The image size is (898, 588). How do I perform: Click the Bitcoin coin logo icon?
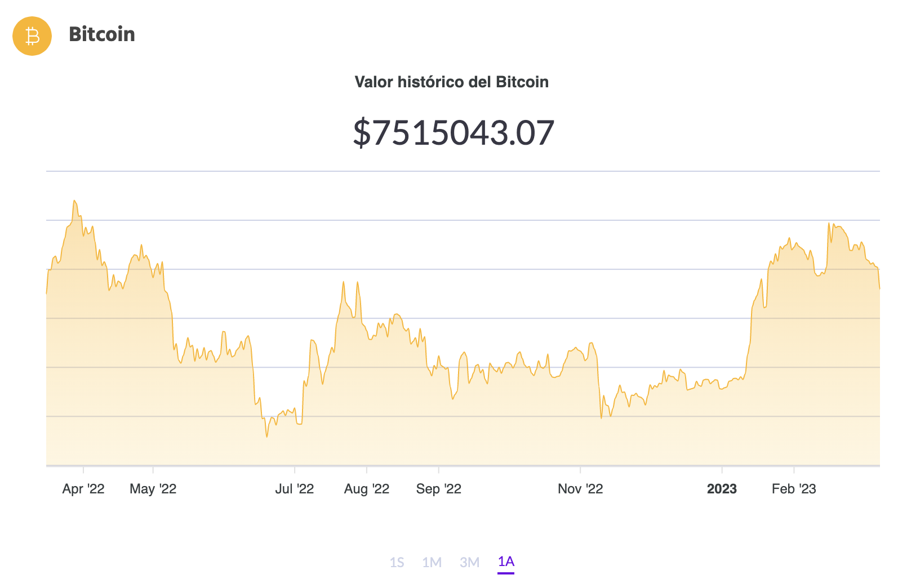coord(32,35)
